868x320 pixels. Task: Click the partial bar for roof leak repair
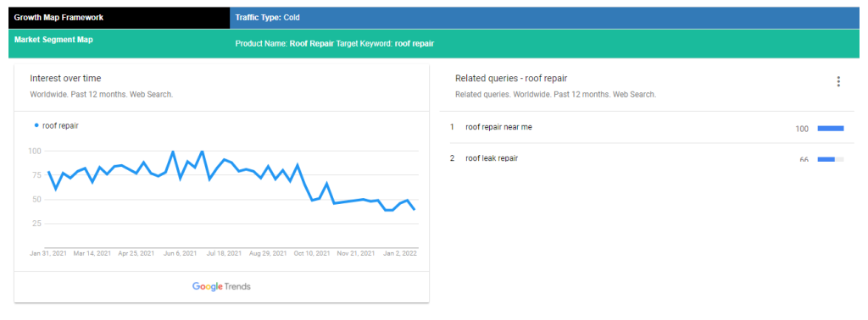point(831,159)
